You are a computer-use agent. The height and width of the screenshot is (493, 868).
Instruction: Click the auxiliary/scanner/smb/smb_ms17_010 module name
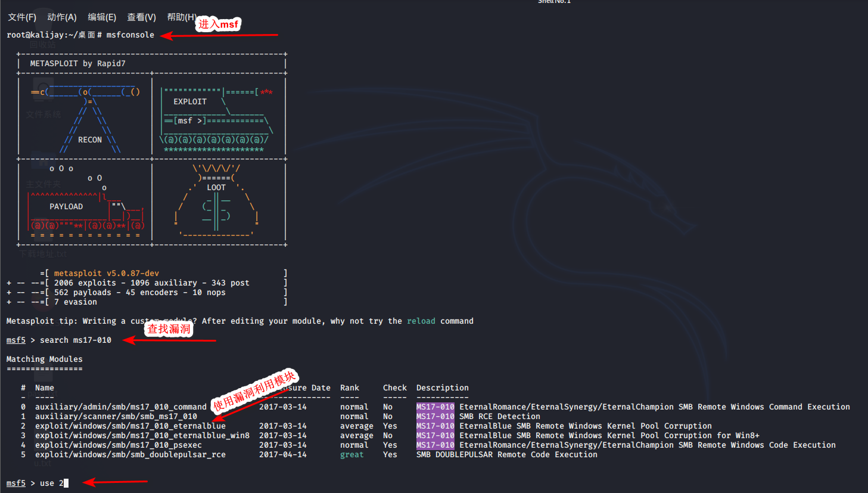click(116, 417)
